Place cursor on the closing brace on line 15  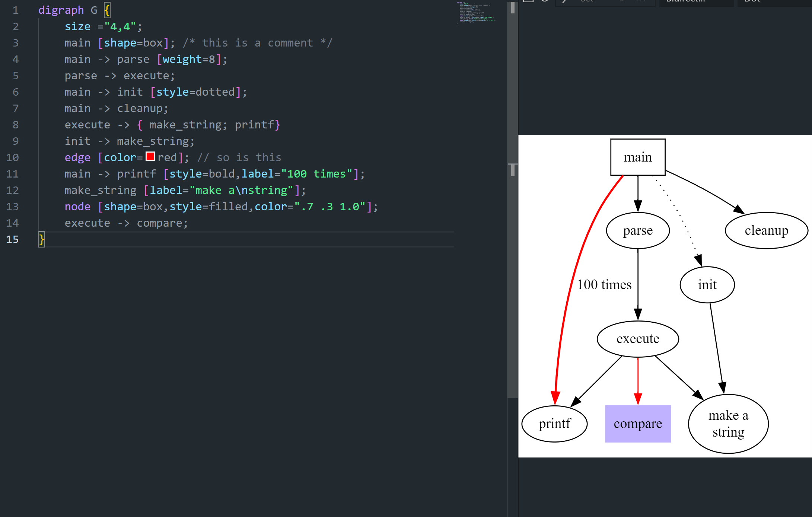point(41,239)
